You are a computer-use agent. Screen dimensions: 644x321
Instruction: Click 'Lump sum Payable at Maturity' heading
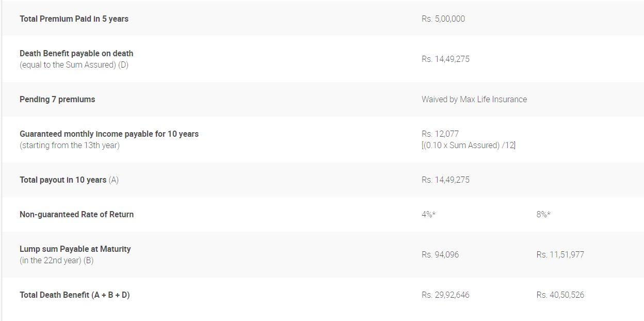75,249
